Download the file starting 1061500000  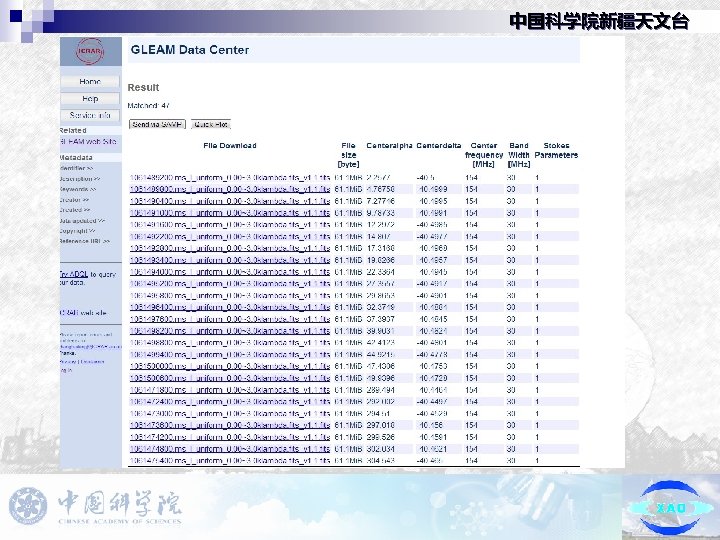[x=230, y=366]
